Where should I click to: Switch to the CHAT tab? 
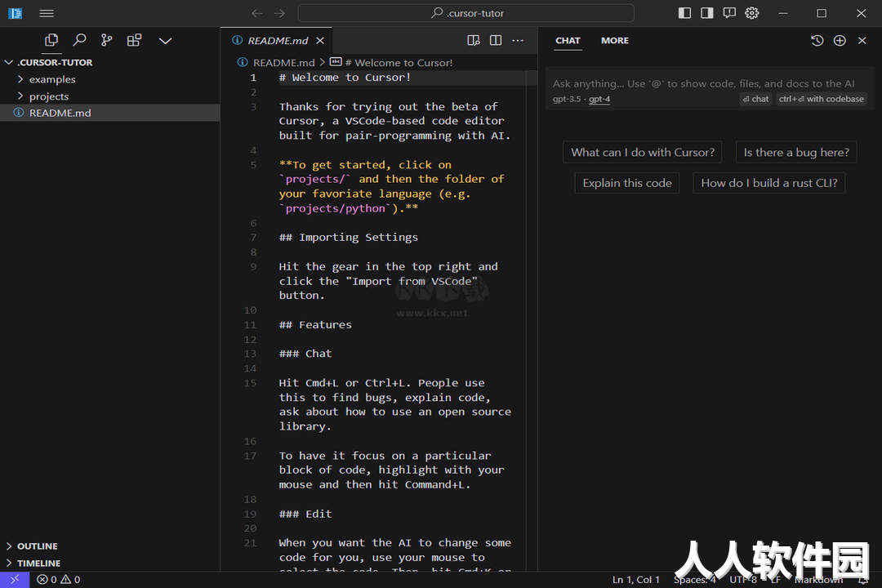tap(568, 41)
